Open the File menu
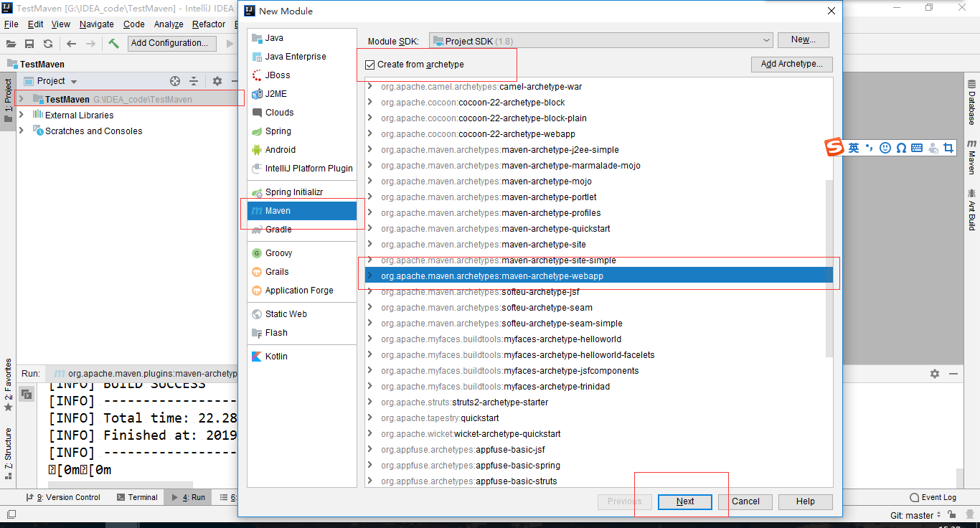 [11, 24]
